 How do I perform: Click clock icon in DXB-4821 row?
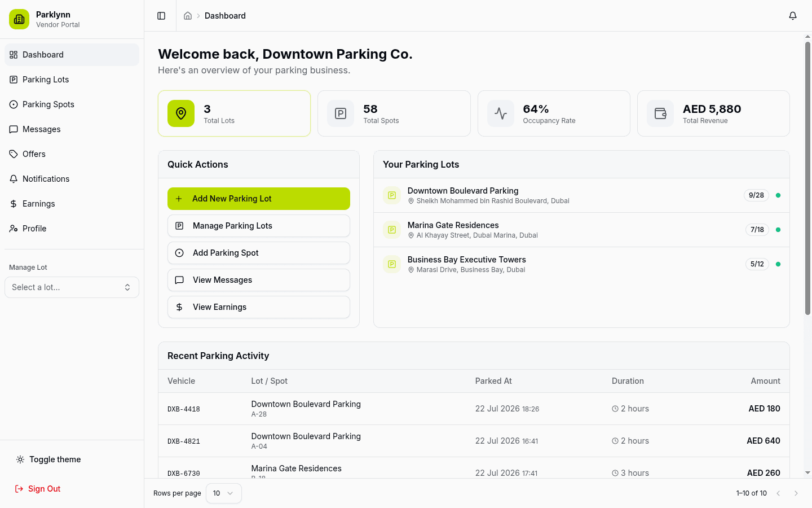tap(615, 441)
